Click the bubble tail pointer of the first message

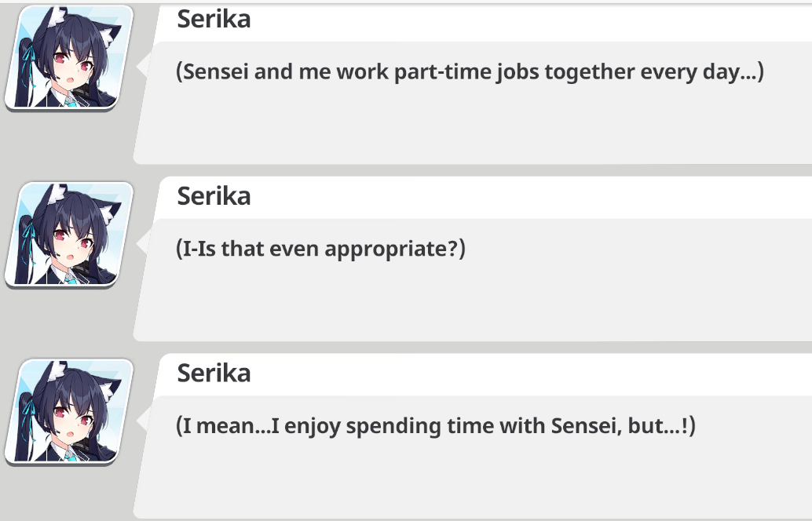click(x=144, y=67)
